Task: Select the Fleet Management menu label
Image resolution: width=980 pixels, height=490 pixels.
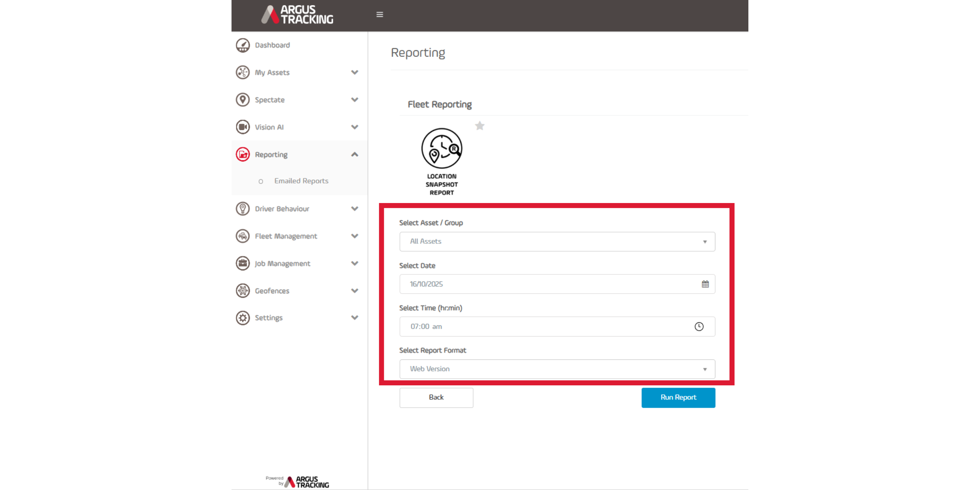Action: (x=286, y=236)
